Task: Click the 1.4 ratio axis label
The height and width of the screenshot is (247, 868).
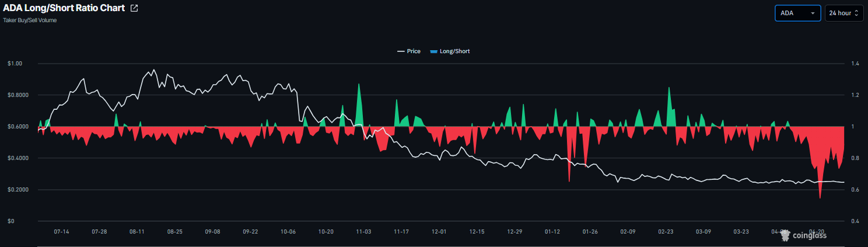Action: pyautogui.click(x=855, y=64)
